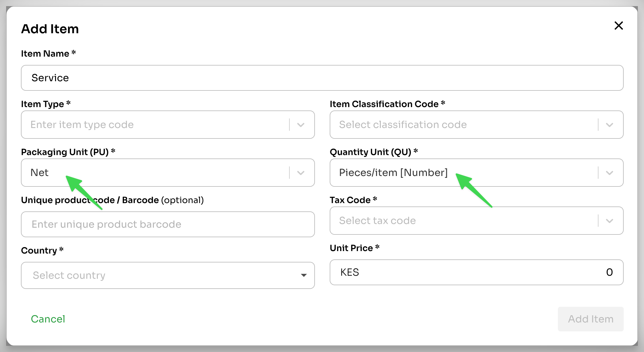644x352 pixels.
Task: Expand the Quantity Unit chevron arrow
Action: (610, 173)
